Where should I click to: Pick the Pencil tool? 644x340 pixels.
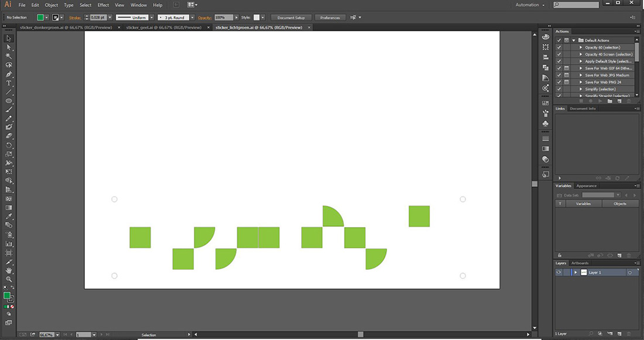9,118
